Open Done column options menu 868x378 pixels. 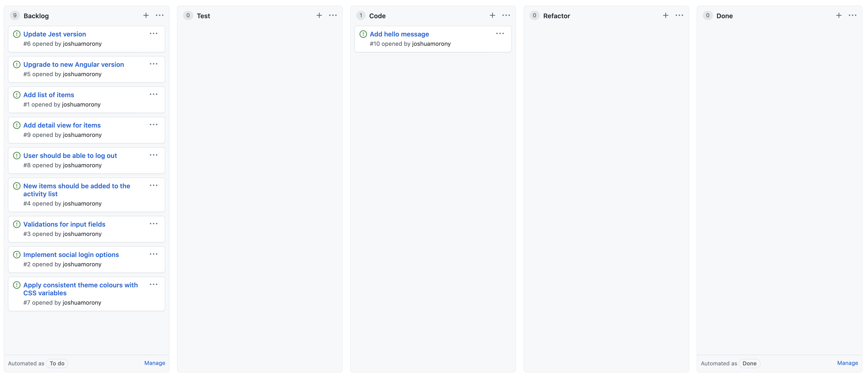point(853,15)
